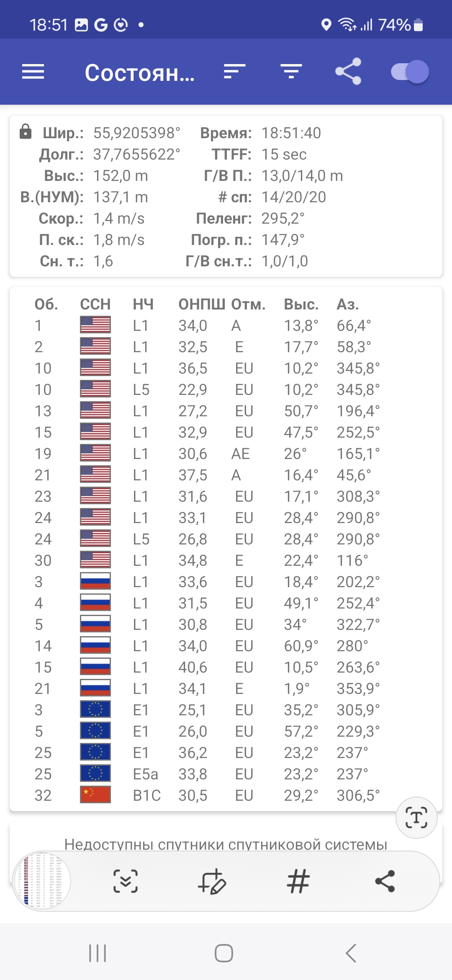Open the hamburger navigation menu
Screen dimensions: 452x980
(x=33, y=72)
